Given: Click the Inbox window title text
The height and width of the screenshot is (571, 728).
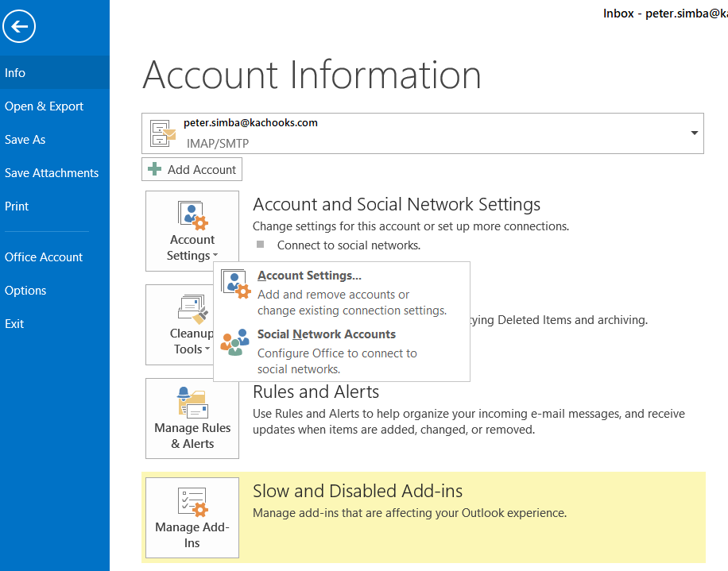Looking at the screenshot, I should (665, 14).
